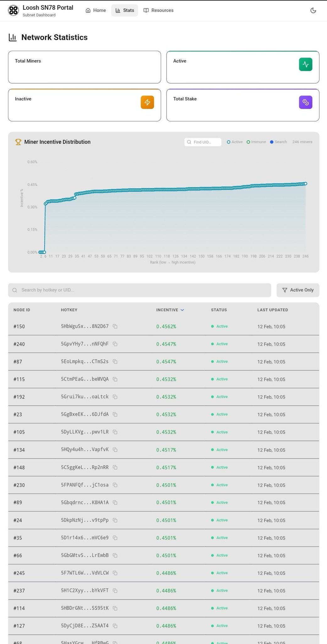Click highest-incentive point on chart
327x644 pixels.
(x=305, y=184)
